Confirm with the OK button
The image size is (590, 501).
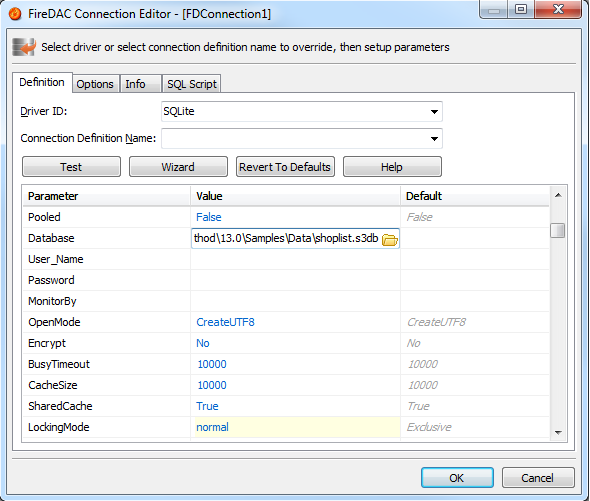(x=457, y=478)
